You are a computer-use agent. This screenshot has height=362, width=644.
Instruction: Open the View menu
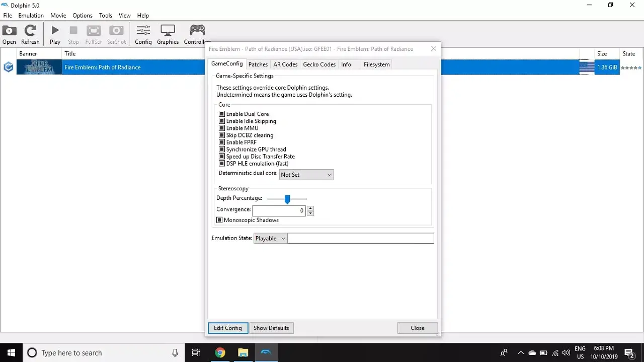click(x=124, y=16)
